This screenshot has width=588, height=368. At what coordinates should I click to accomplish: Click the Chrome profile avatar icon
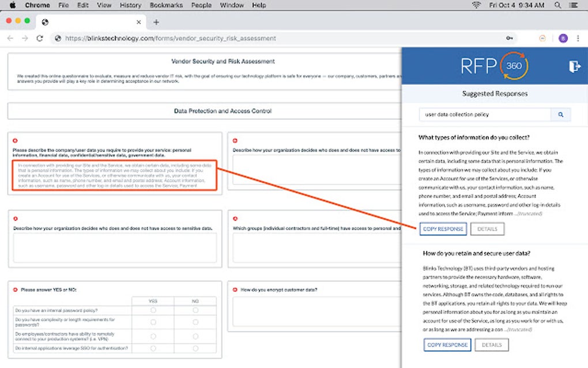tap(563, 37)
